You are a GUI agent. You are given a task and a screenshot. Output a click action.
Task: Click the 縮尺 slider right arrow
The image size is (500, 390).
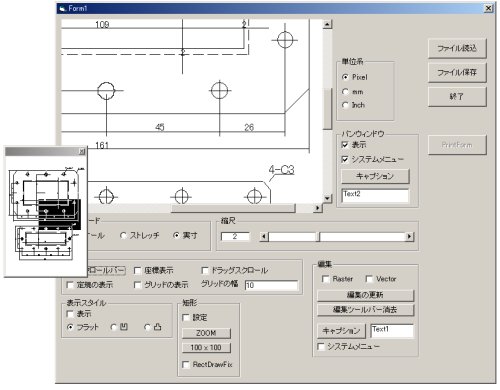[x=409, y=237]
